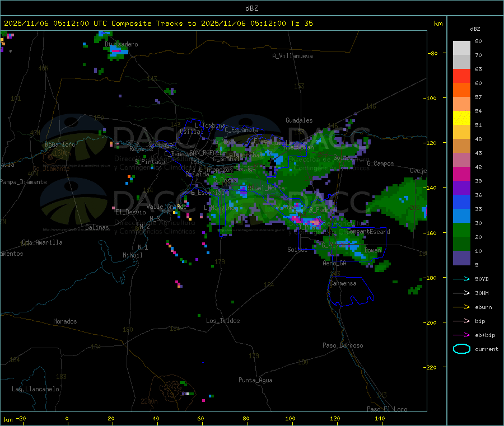Click the eburn yellow arrow legend icon

[x=461, y=307]
